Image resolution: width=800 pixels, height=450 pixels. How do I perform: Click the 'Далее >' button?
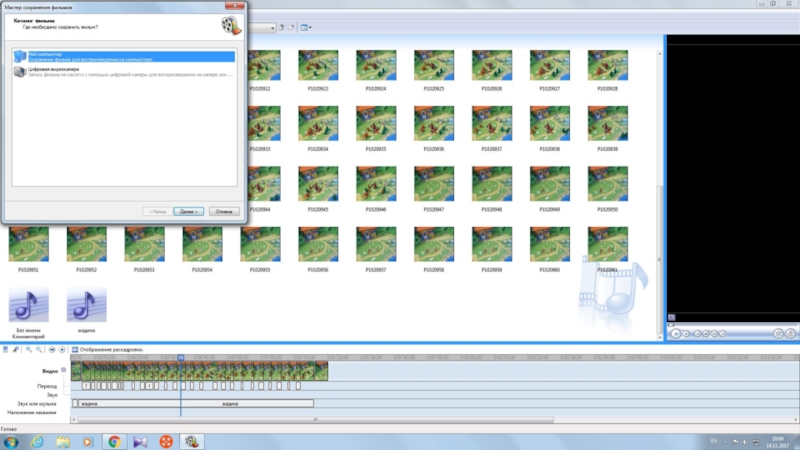(x=187, y=212)
